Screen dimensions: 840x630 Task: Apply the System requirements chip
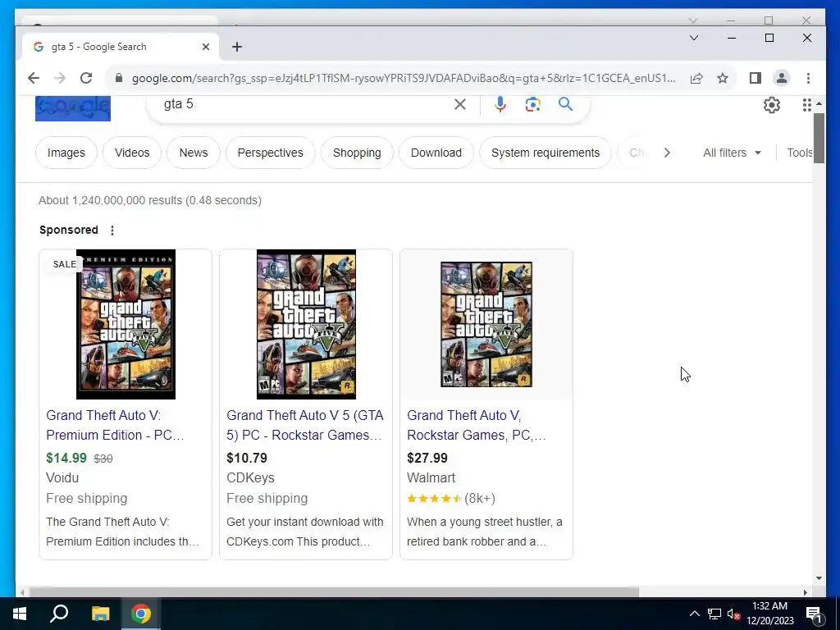[546, 153]
